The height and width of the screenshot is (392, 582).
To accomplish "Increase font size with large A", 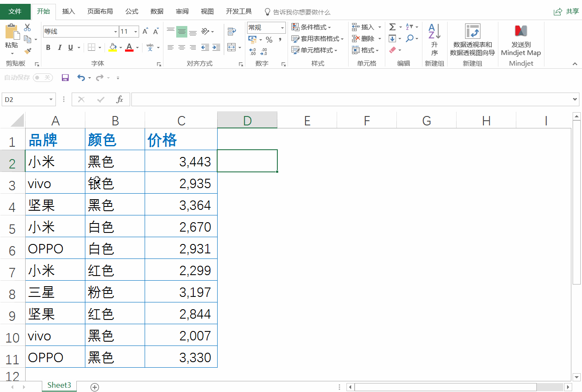I will pos(145,31).
